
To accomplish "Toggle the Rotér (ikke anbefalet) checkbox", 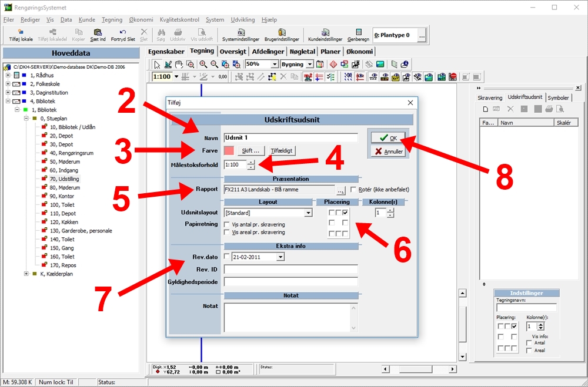I will (x=353, y=190).
